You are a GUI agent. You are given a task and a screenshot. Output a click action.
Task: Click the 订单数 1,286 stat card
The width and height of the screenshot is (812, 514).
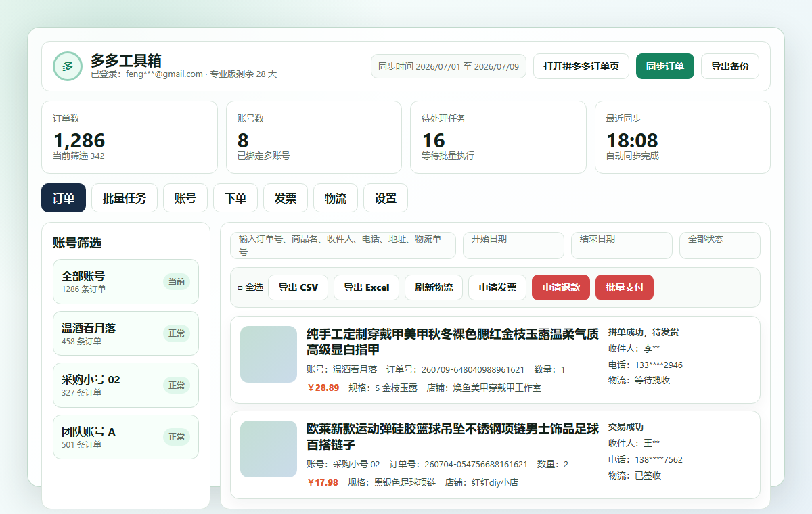(129, 137)
